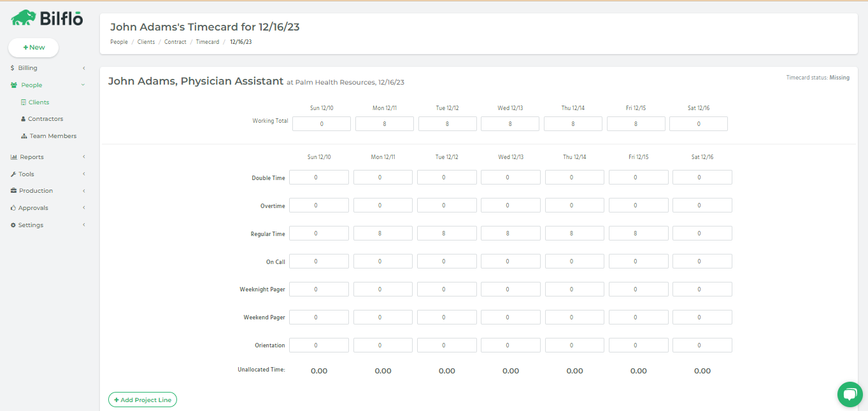
Task: Click Double Time field for Sun 12/10
Action: click(319, 178)
